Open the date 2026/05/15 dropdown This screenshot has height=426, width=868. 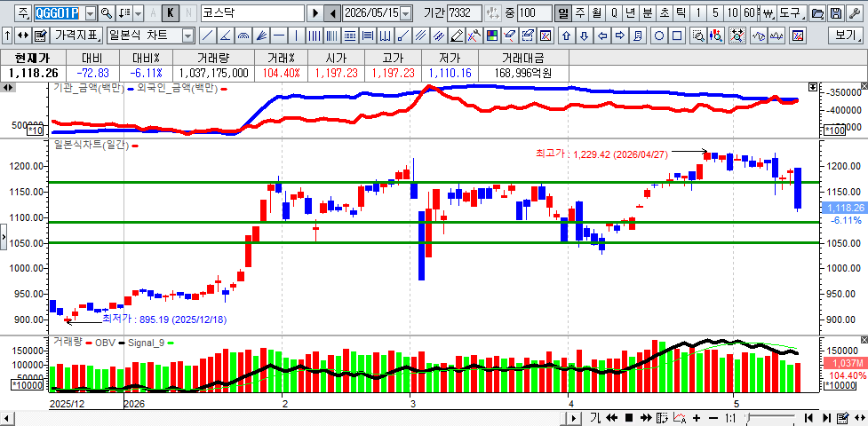tap(407, 12)
